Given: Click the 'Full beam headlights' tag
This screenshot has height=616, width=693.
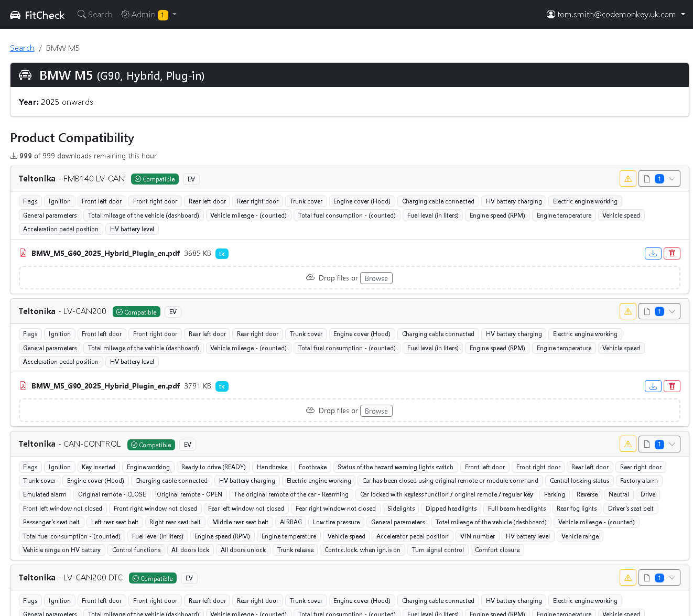Looking at the screenshot, I should click(517, 509).
